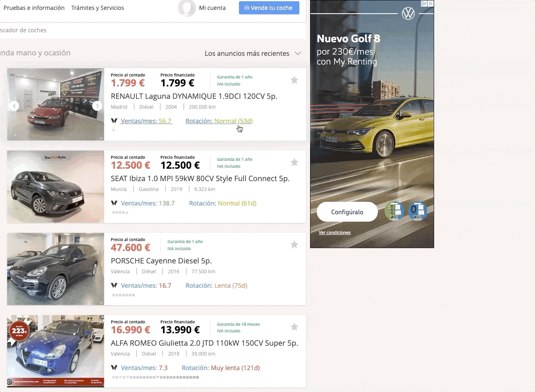Star the PORSCHE Cayenne listing
The width and height of the screenshot is (535, 392).
click(x=294, y=244)
